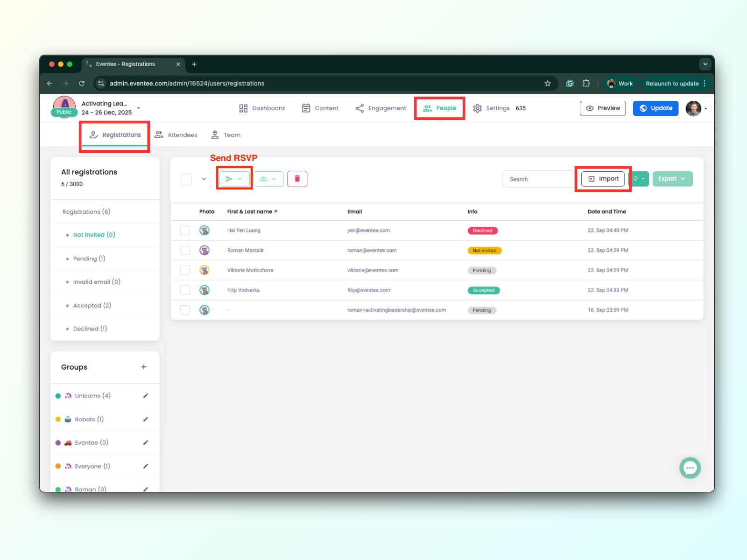Click the Preview button

click(x=602, y=108)
